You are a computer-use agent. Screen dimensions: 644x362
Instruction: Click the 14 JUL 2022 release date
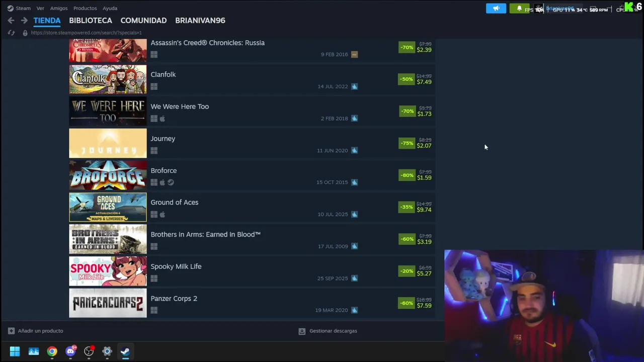click(333, 86)
